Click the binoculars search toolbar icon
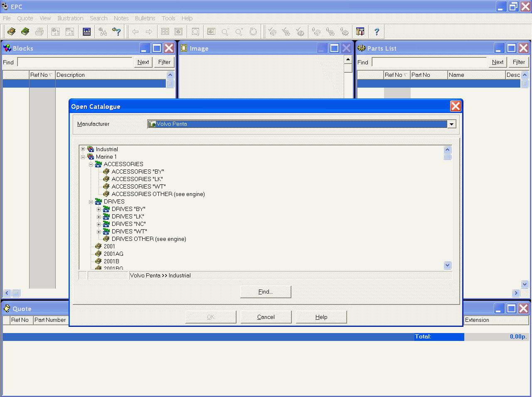This screenshot has width=532, height=397. pyautogui.click(x=103, y=32)
